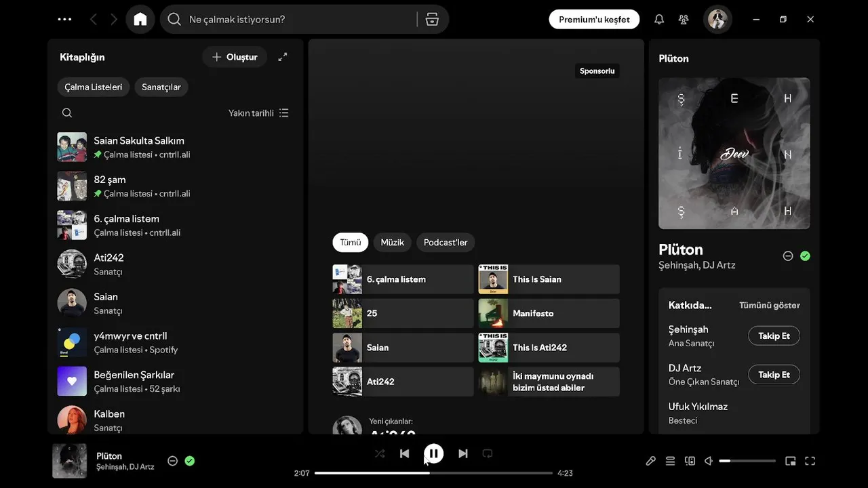Screen dimensions: 868x488
Task: Open This Is Saian card
Action: point(549,279)
